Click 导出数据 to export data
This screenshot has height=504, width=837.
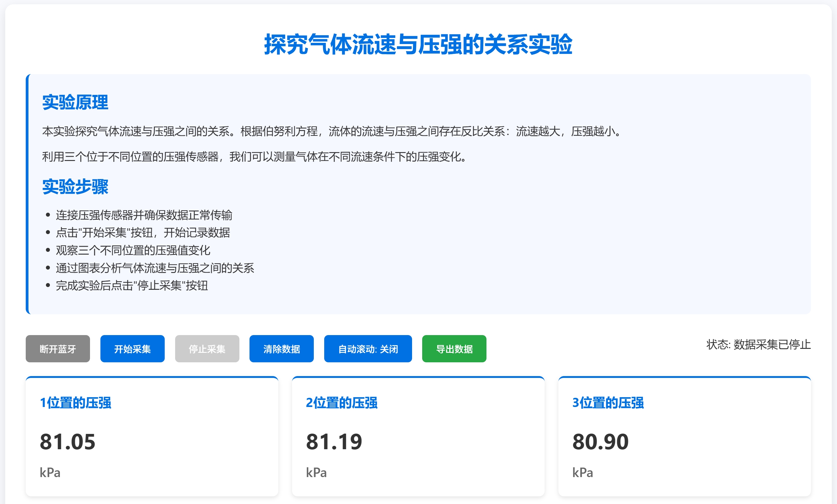point(454,349)
